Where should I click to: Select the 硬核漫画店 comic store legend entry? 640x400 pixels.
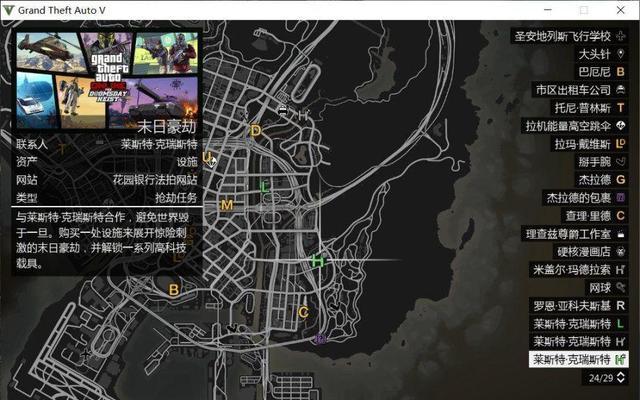(x=590, y=251)
